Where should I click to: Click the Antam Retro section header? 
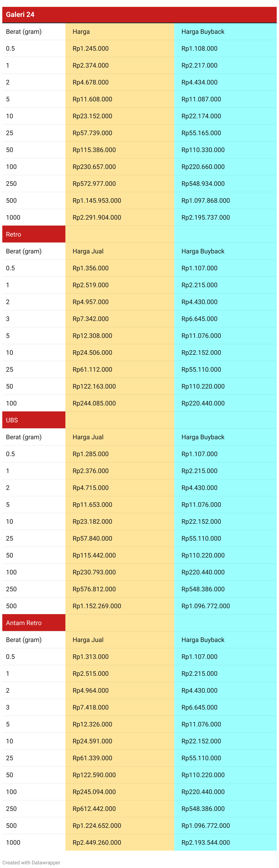24,623
